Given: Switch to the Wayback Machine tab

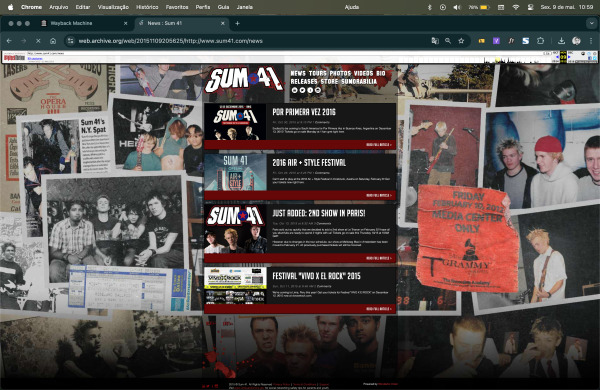Looking at the screenshot, I should (84, 23).
